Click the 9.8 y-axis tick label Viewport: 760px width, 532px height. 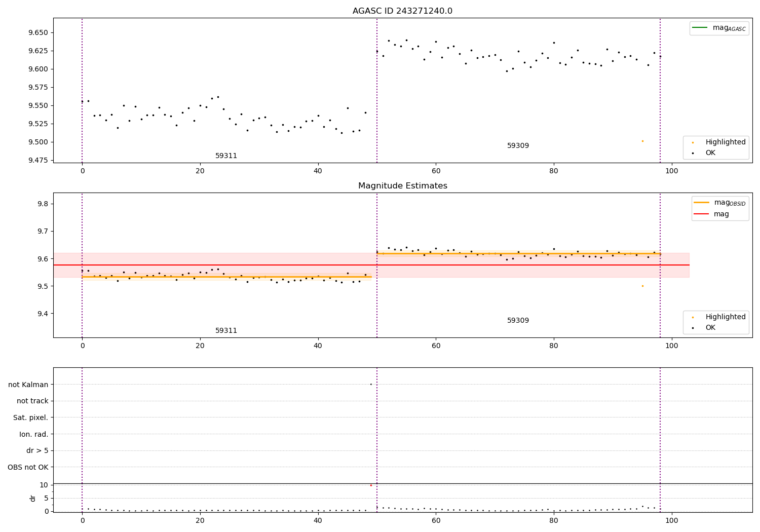point(43,204)
